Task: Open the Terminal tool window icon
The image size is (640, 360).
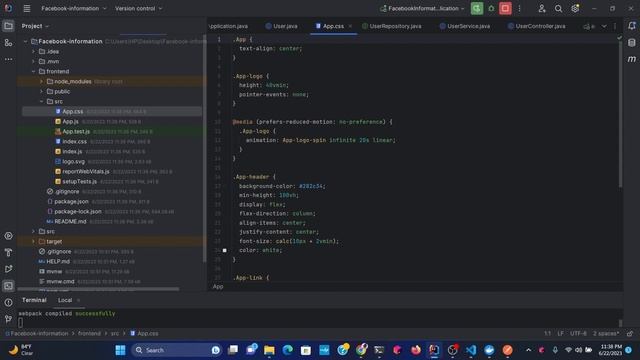Action: 8,286
